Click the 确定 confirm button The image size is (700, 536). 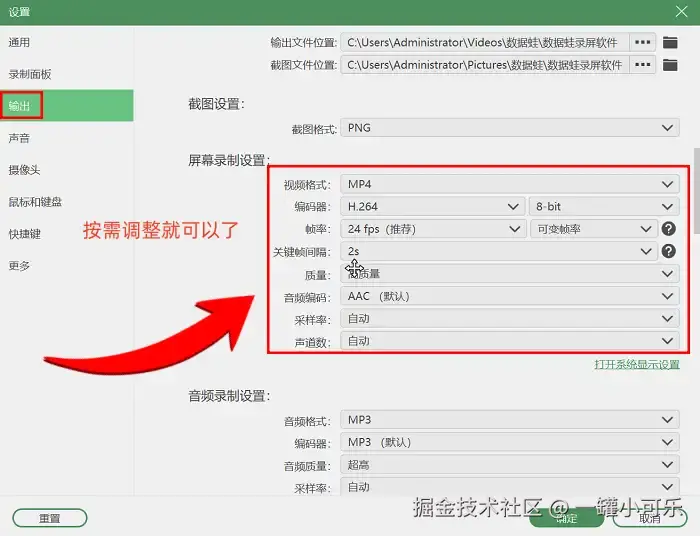[567, 518]
